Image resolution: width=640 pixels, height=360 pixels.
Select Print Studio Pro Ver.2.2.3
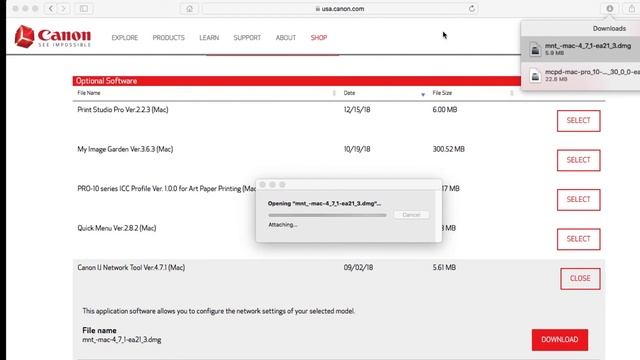pyautogui.click(x=578, y=121)
